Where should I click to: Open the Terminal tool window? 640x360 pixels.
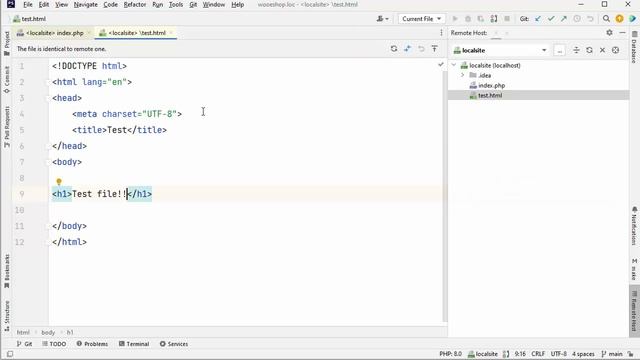134,344
